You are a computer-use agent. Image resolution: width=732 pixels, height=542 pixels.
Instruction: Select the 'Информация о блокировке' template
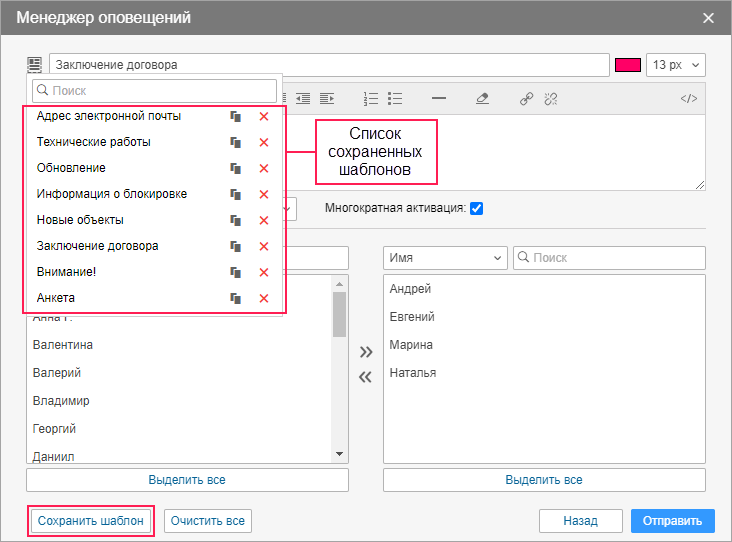click(112, 194)
